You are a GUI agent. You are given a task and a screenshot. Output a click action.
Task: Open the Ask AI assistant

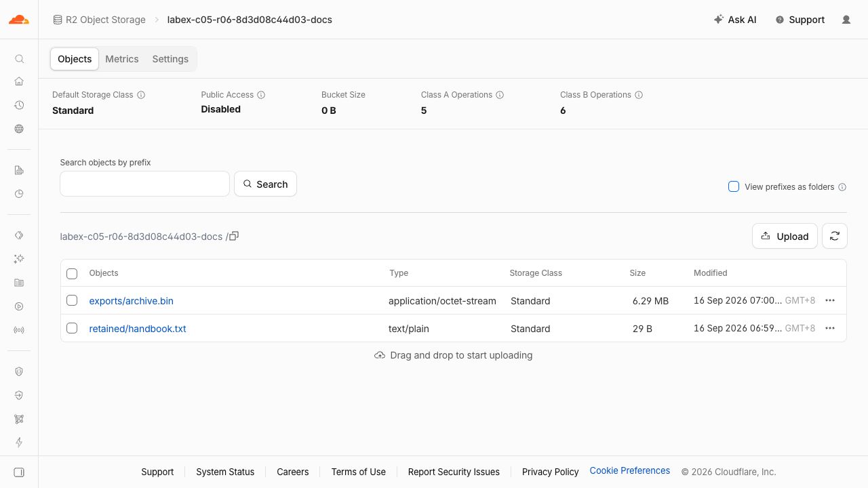(x=735, y=20)
